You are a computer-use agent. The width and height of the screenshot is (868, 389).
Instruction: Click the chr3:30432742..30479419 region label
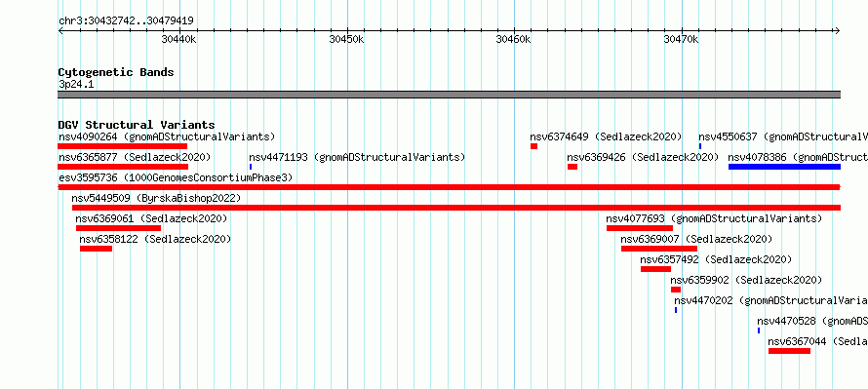pos(126,21)
